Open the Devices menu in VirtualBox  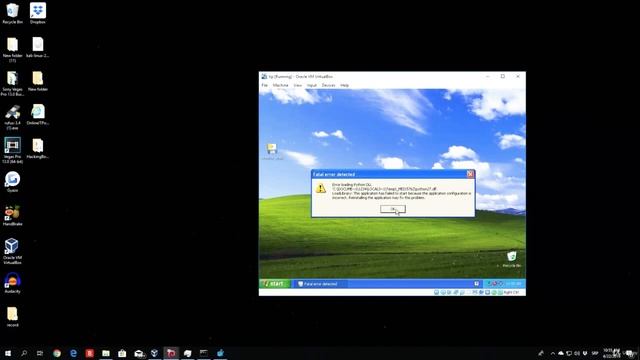(x=328, y=85)
